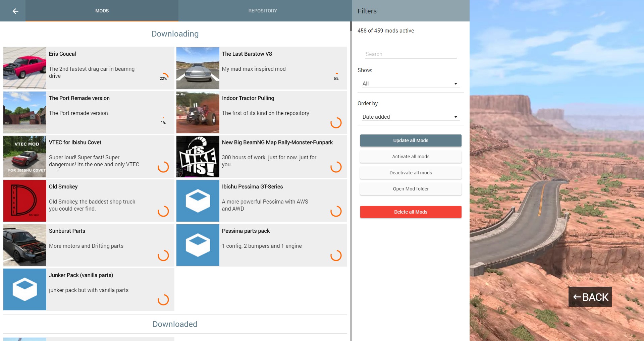Click the BACK button over the map scene
The width and height of the screenshot is (644, 341).
[x=590, y=297]
